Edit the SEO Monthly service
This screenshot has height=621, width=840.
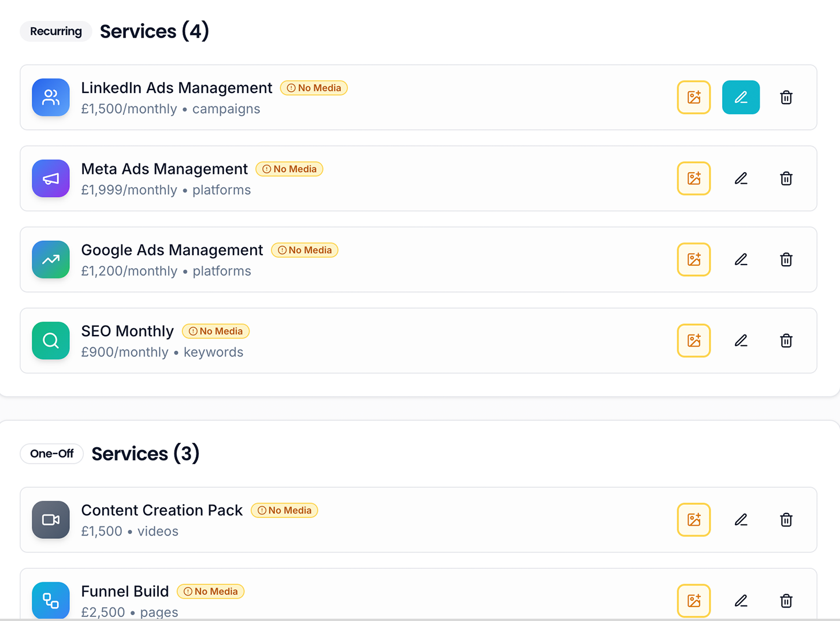(741, 341)
